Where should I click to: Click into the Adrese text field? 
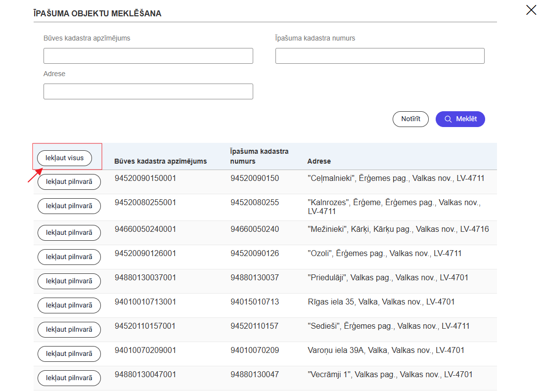click(148, 91)
